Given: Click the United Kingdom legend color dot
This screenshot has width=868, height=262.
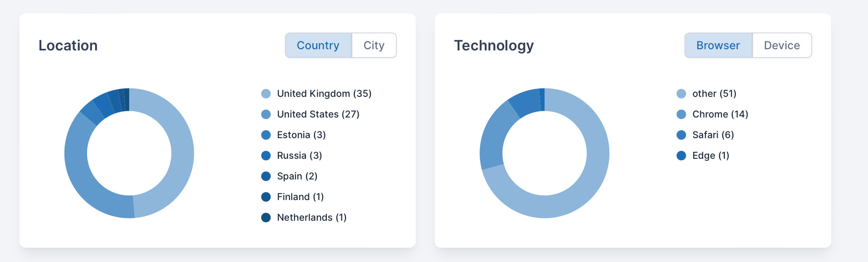Looking at the screenshot, I should (x=266, y=94).
